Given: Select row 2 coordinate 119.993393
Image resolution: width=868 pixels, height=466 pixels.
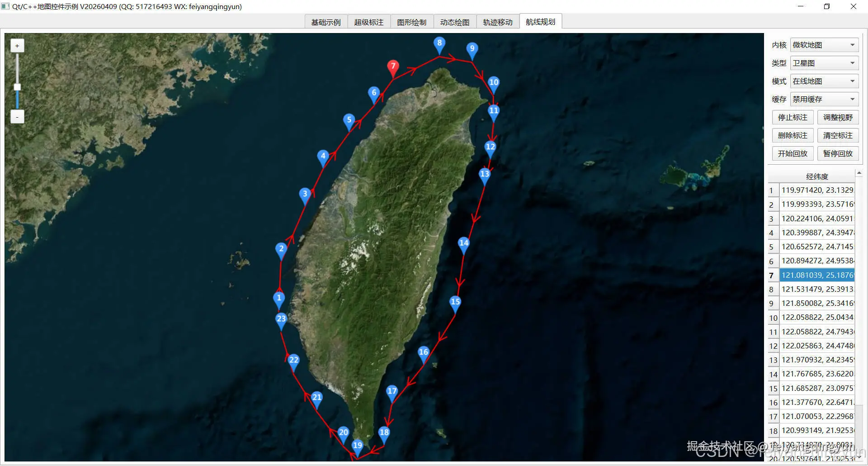Looking at the screenshot, I should pos(817,204).
